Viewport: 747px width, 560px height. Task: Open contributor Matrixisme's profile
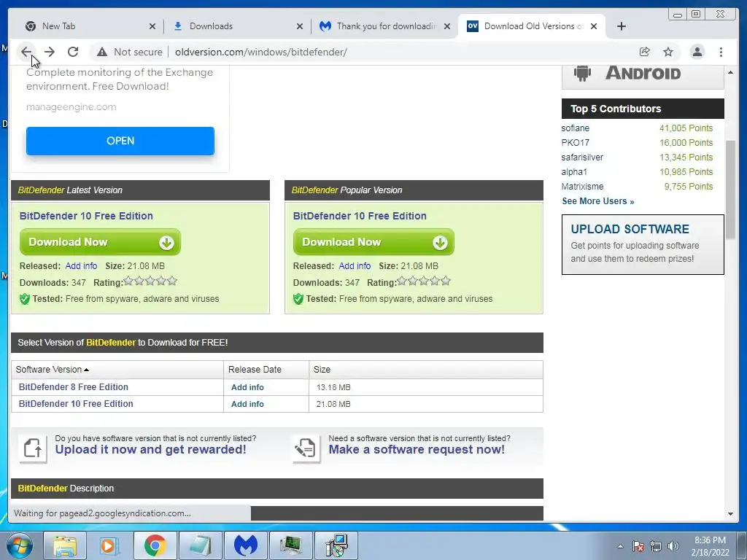click(582, 187)
